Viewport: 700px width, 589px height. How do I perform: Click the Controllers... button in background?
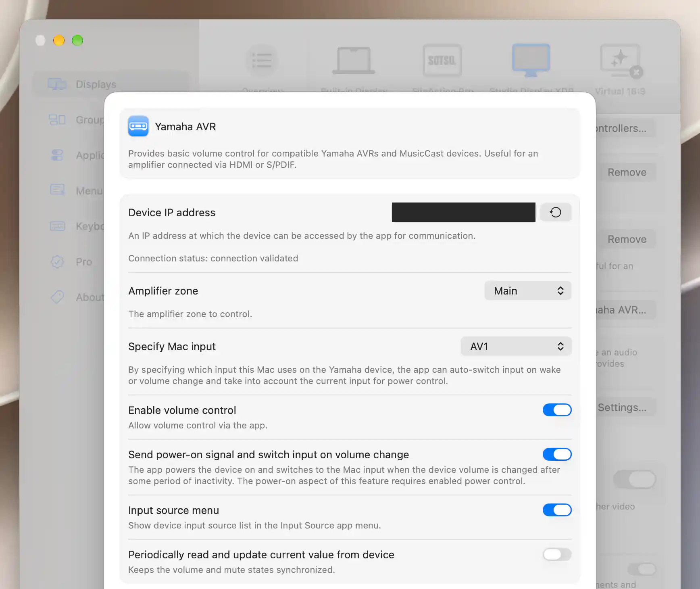pyautogui.click(x=626, y=128)
